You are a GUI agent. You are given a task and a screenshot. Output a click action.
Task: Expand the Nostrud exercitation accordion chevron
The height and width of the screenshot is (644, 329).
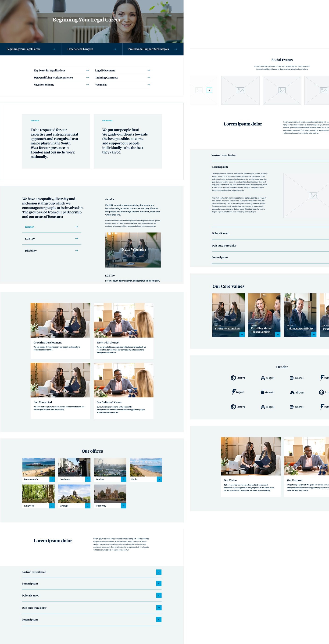(x=158, y=572)
